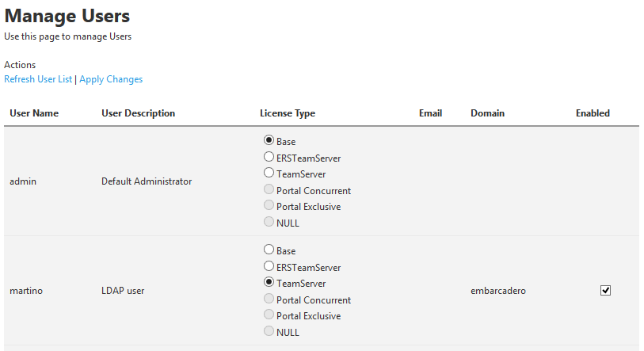Click the License Type column header

pyautogui.click(x=288, y=113)
